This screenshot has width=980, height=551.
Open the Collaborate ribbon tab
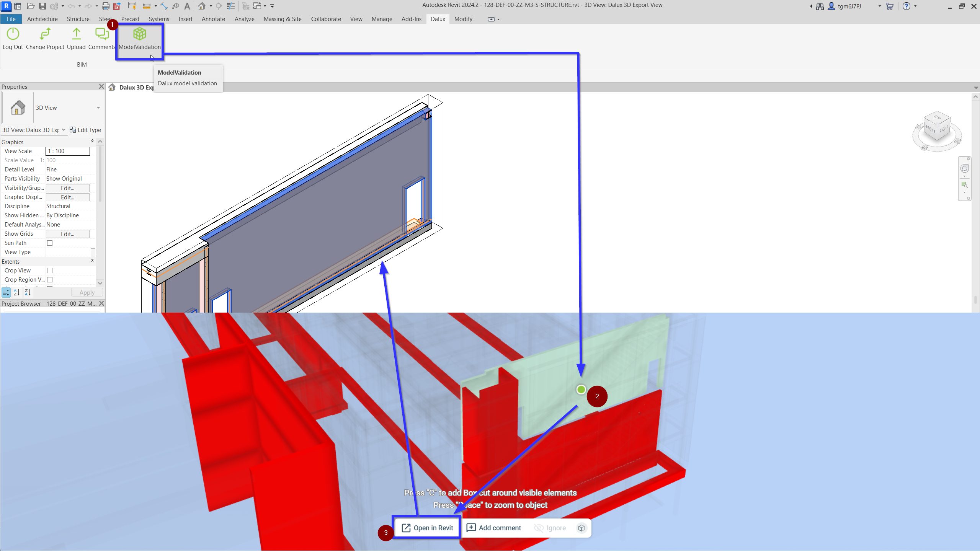(x=326, y=19)
